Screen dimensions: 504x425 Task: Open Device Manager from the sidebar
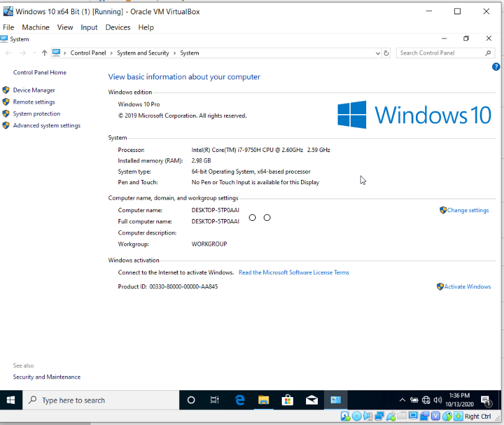coord(34,90)
